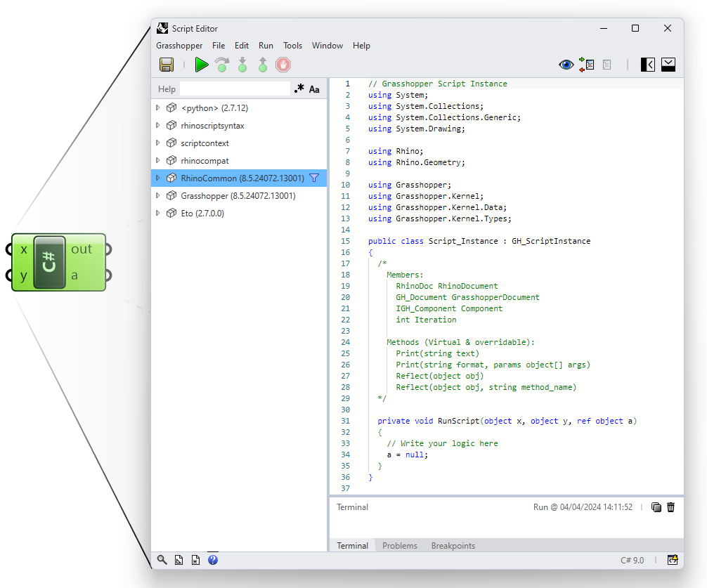Expand the RhinoCommon tree node
The width and height of the screenshot is (707, 588).
coord(158,178)
